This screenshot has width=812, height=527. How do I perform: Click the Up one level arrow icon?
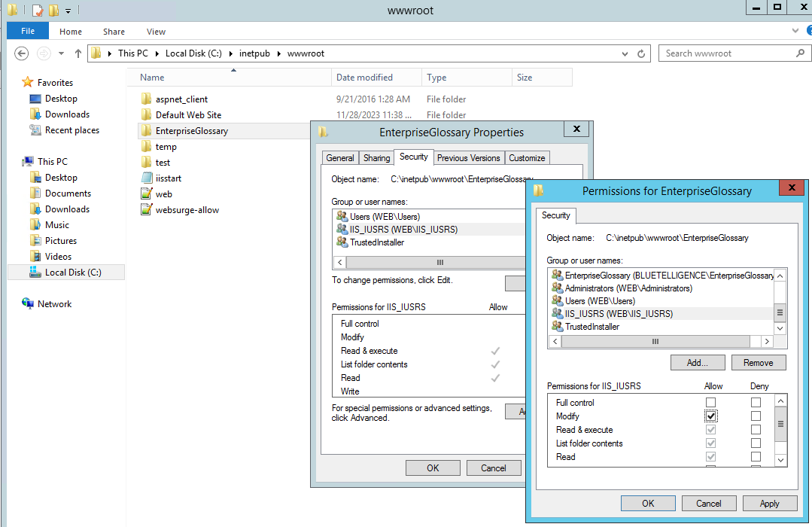(78, 53)
